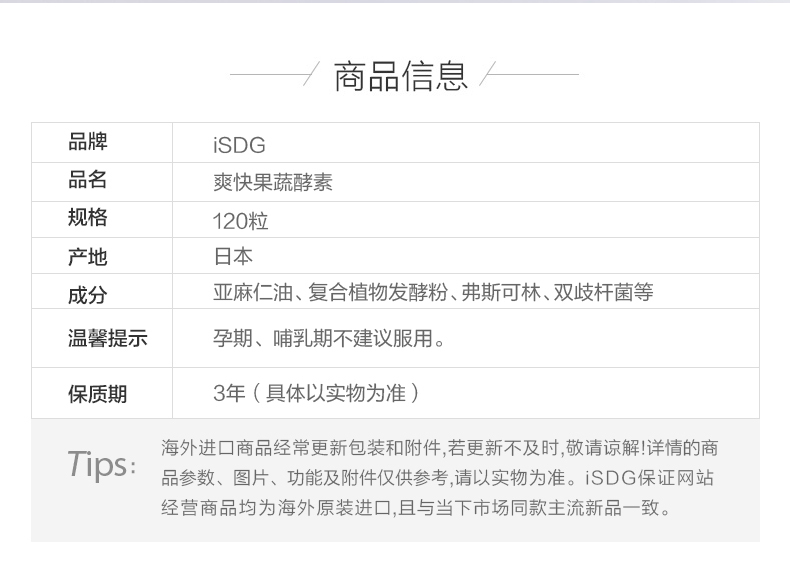Viewport: 790px width, 578px height.
Task: Click the origin value 日本
Action: (233, 257)
